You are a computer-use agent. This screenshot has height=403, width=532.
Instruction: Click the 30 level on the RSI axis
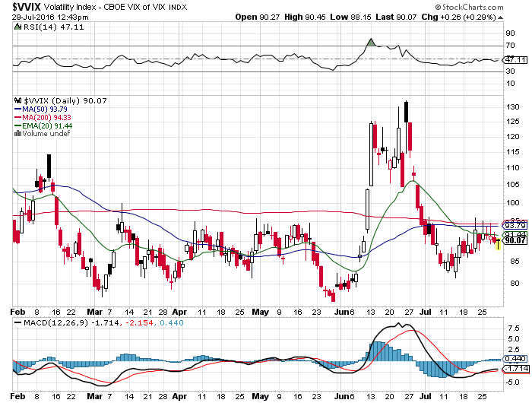[510, 71]
